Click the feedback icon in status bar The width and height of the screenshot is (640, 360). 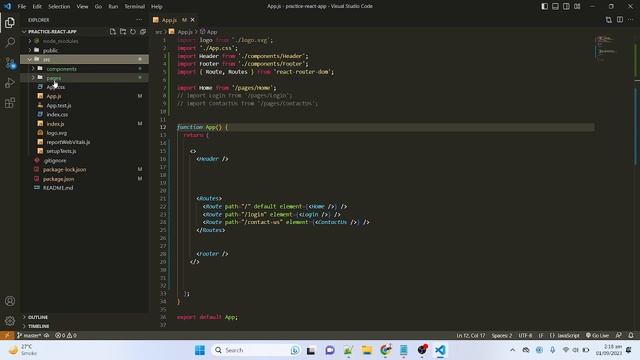point(618,335)
